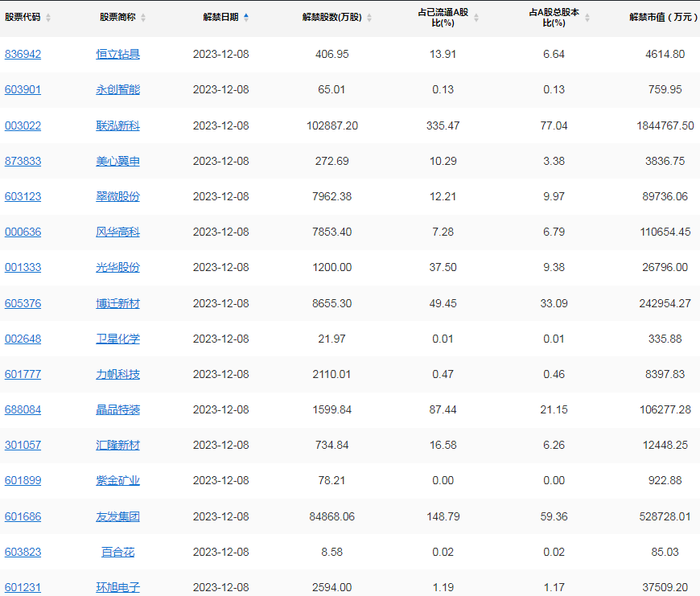Select value 7853.40 for 风华高科
Image resolution: width=700 pixels, height=596 pixels.
click(x=332, y=232)
